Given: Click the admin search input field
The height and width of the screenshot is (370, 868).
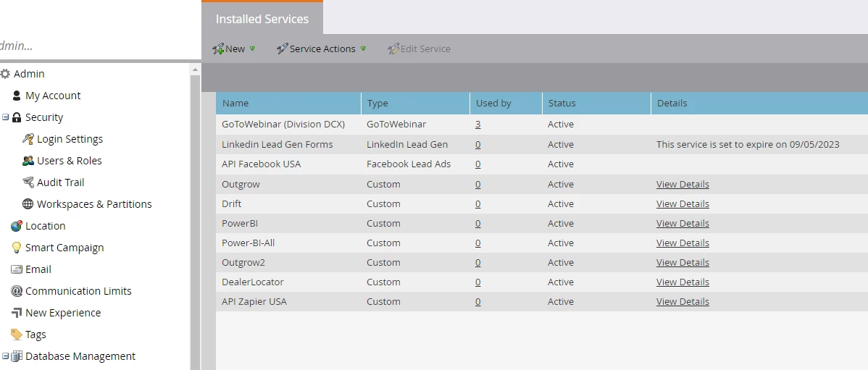Looking at the screenshot, I should click(x=100, y=46).
